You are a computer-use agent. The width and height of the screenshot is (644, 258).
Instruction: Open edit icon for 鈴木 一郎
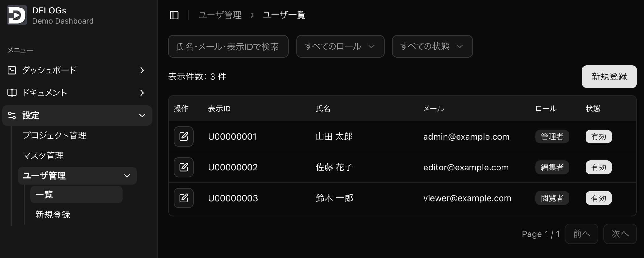184,198
